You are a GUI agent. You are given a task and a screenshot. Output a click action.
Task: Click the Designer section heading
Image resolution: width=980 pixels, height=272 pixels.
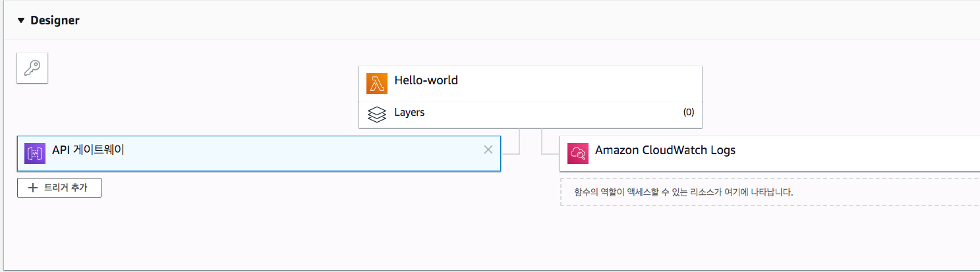[x=55, y=20]
